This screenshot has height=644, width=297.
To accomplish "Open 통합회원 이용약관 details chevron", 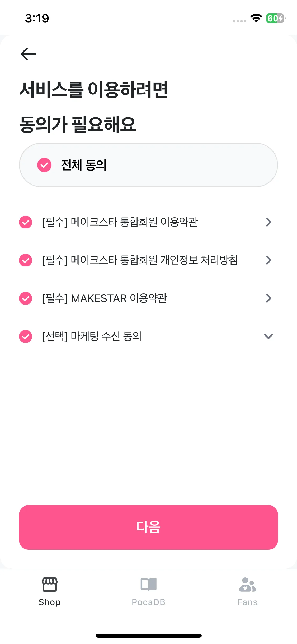I will point(268,222).
